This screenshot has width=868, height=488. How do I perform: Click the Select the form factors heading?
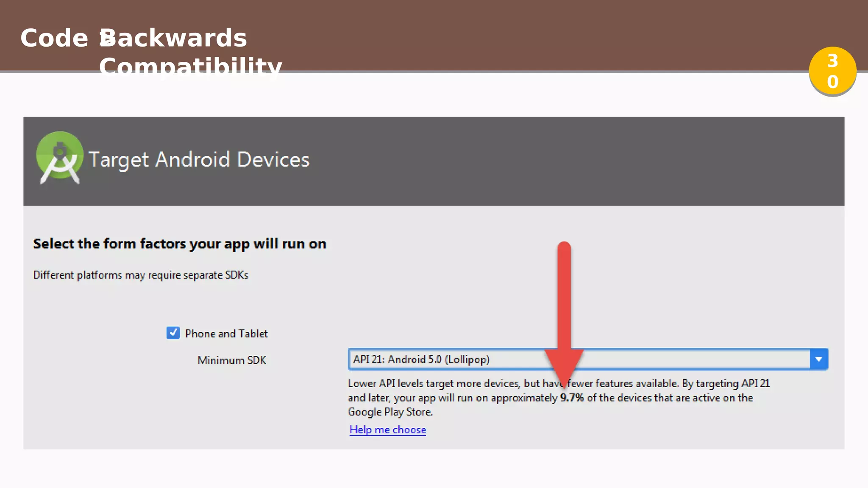tap(180, 244)
